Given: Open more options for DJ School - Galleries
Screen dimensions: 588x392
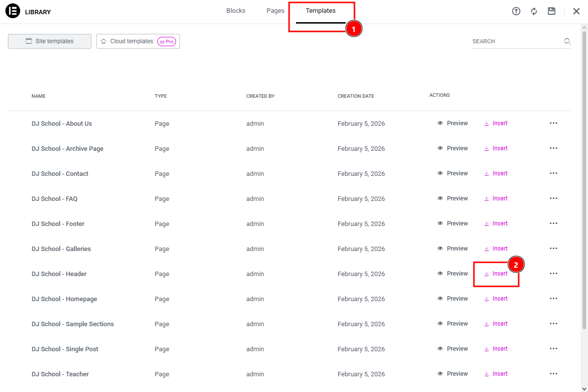Looking at the screenshot, I should 554,249.
